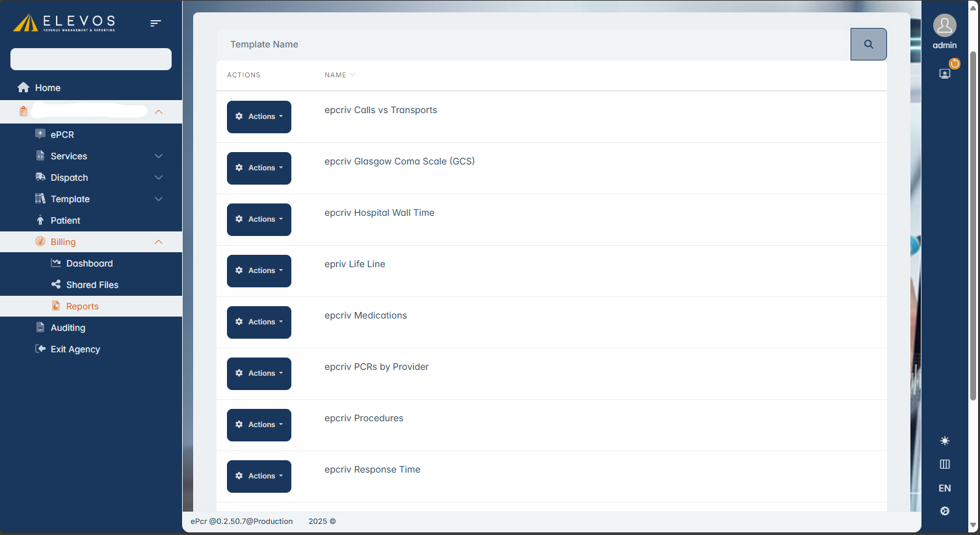Click the Template Name search field
Image resolution: width=980 pixels, height=535 pixels.
[x=533, y=44]
